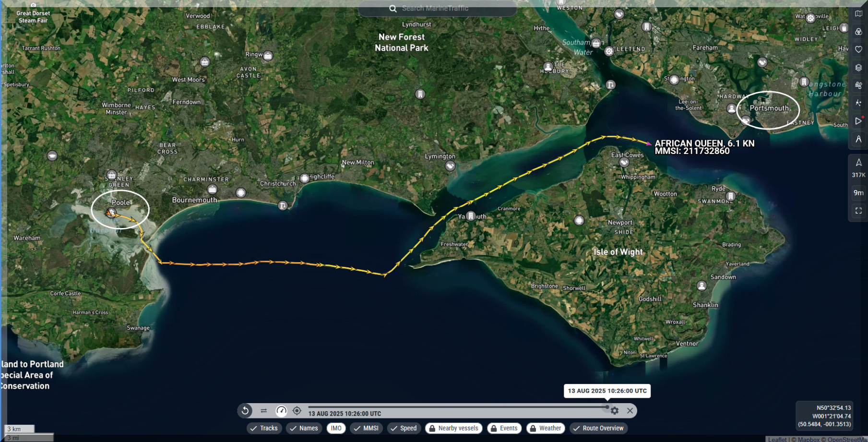Close the track playback bar
This screenshot has width=868, height=442.
(x=630, y=411)
